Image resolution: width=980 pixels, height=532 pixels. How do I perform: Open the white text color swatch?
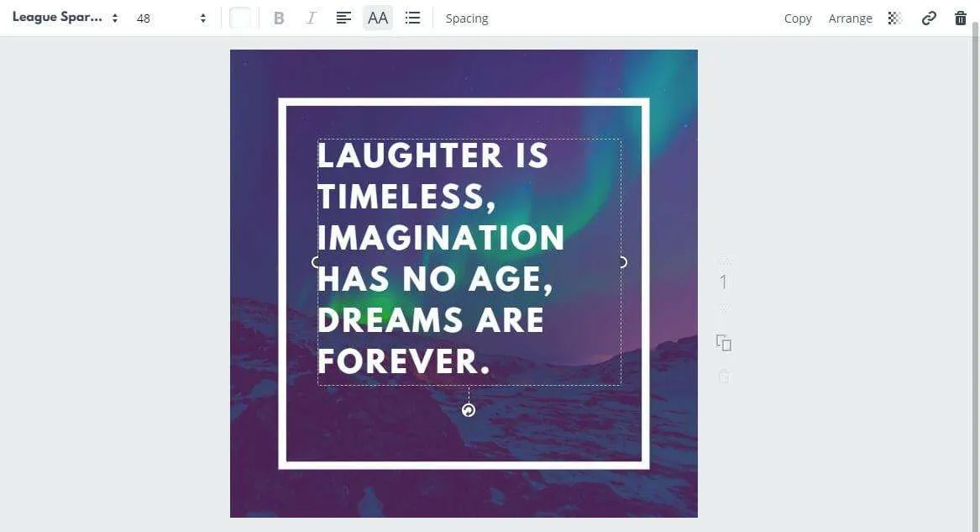tap(240, 18)
